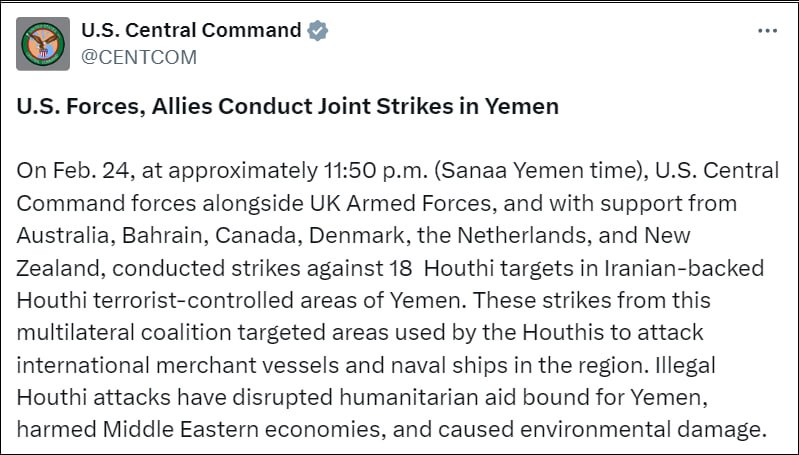This screenshot has height=455, width=799.
Task: Click the headline about joint strikes in Yemen
Action: 288,106
